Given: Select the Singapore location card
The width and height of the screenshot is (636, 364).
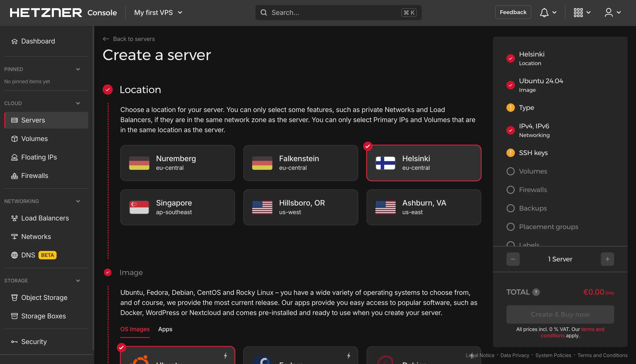Looking at the screenshot, I should pos(177,207).
